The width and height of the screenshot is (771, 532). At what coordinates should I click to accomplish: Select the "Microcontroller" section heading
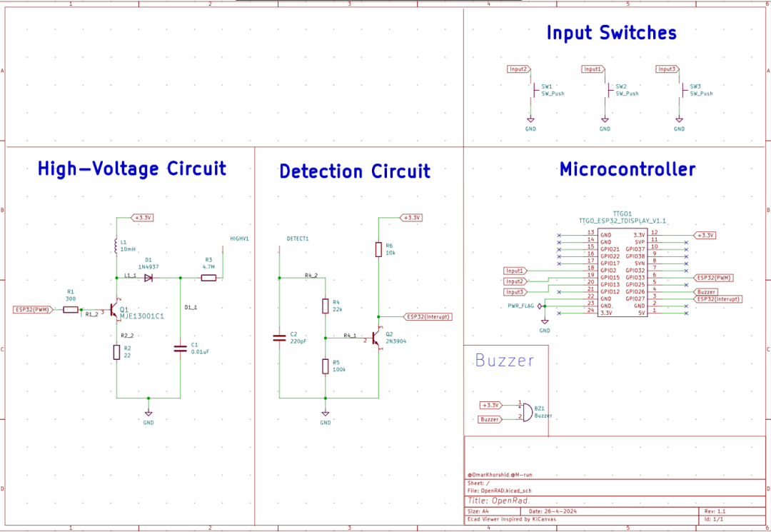[628, 169]
